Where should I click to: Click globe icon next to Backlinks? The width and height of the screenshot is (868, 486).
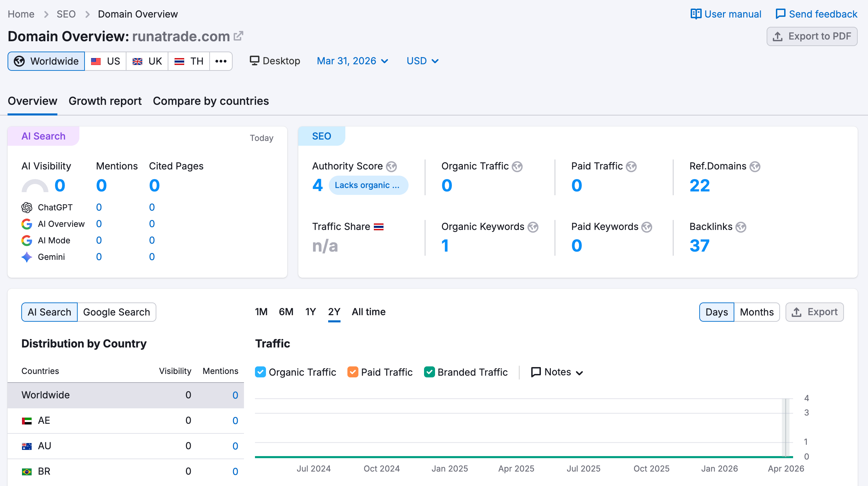click(x=741, y=227)
